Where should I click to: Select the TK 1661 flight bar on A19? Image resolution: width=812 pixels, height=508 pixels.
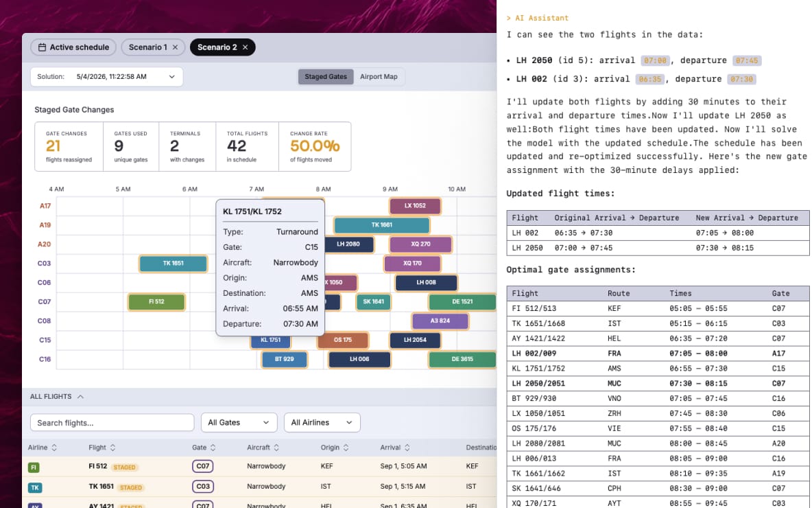click(x=382, y=225)
